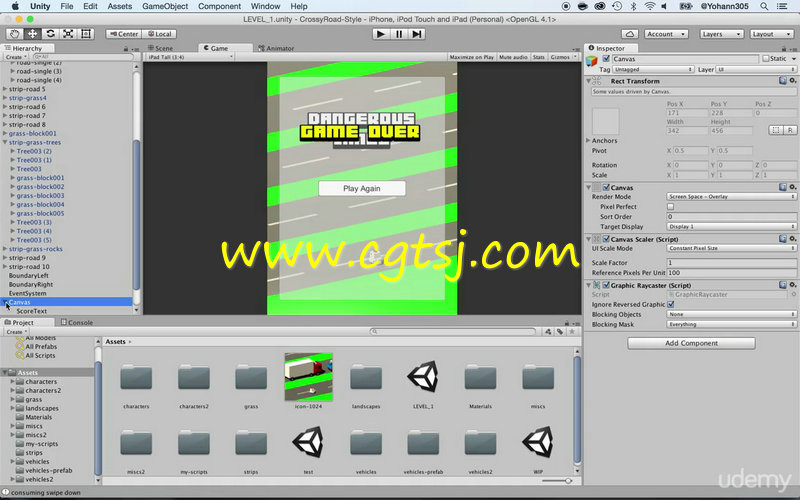Toggle Maximize on Play

[471, 57]
